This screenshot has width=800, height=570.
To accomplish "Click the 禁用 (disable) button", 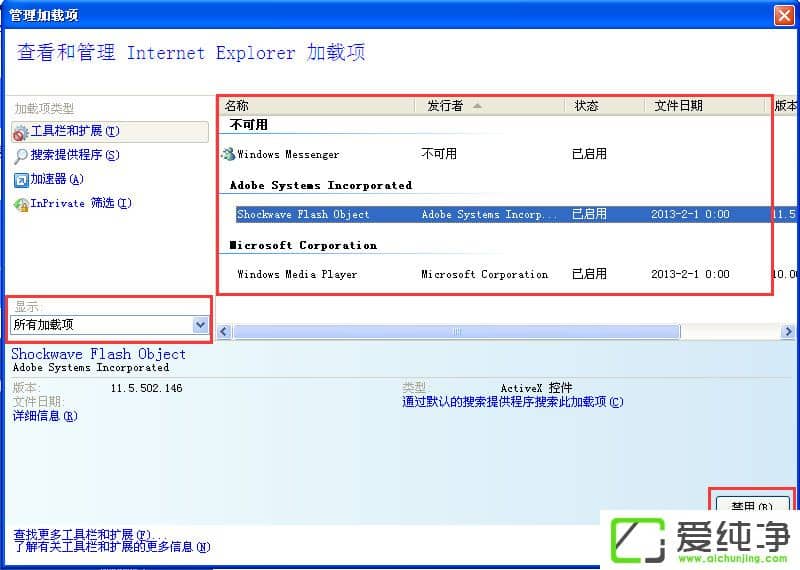I will click(x=752, y=504).
